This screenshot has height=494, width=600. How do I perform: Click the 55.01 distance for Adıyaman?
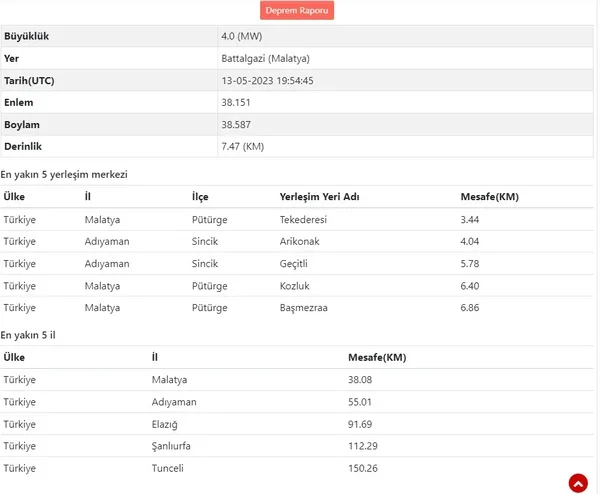pos(360,402)
